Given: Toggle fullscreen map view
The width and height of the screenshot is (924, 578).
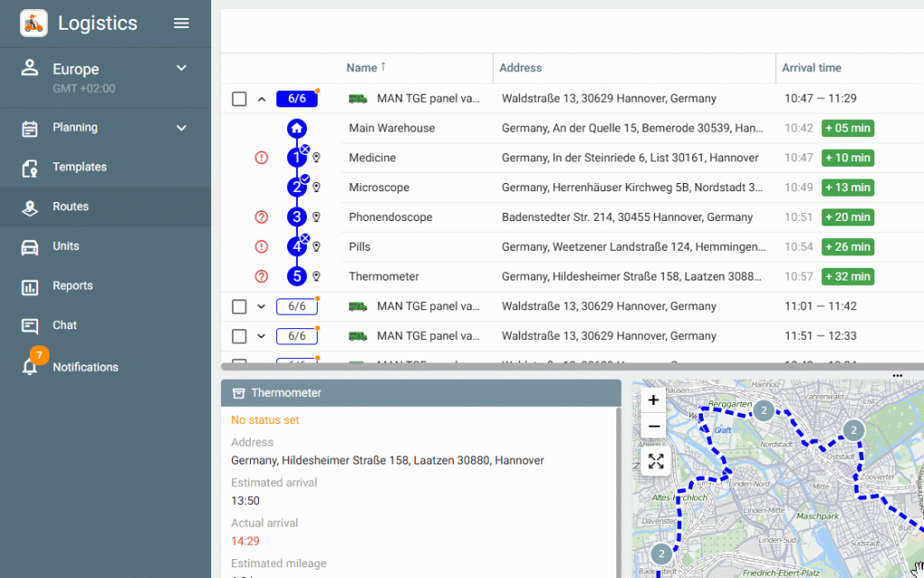Looking at the screenshot, I should click(655, 462).
